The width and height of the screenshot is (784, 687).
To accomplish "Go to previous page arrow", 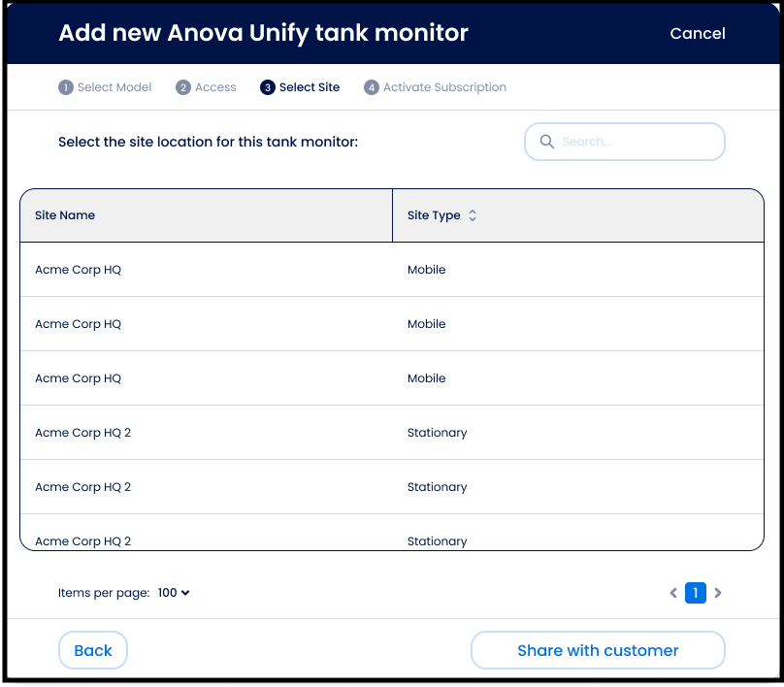I will pyautogui.click(x=673, y=593).
